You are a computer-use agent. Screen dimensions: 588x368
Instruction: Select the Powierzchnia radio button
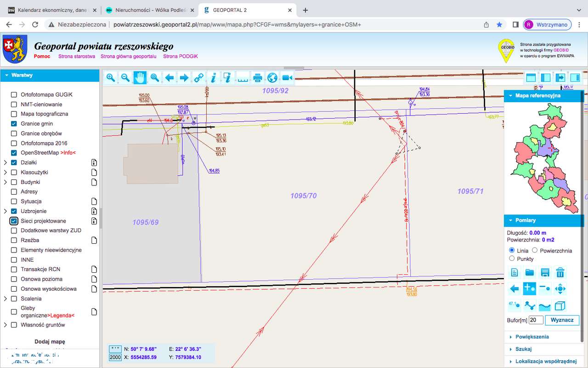535,250
